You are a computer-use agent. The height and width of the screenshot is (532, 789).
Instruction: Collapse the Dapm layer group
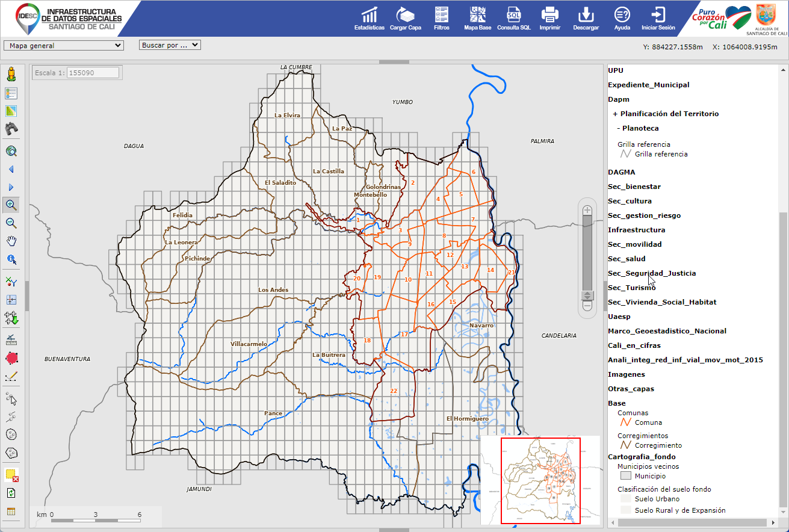(x=619, y=99)
